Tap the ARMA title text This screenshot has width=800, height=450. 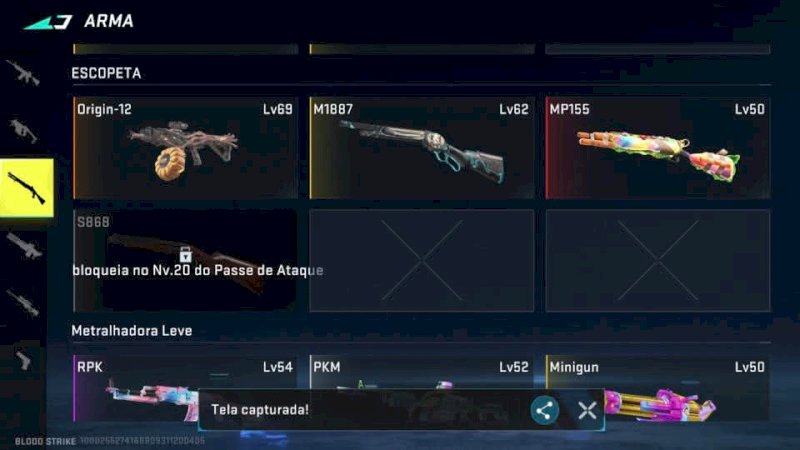109,21
